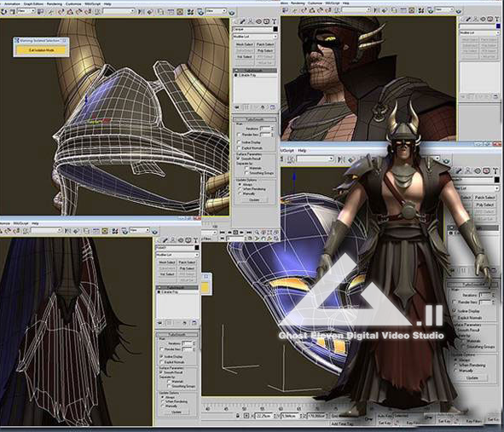This screenshot has width=504, height=432.
Task: Toggle Show End Result in helmet window stack
Action: [x=246, y=107]
